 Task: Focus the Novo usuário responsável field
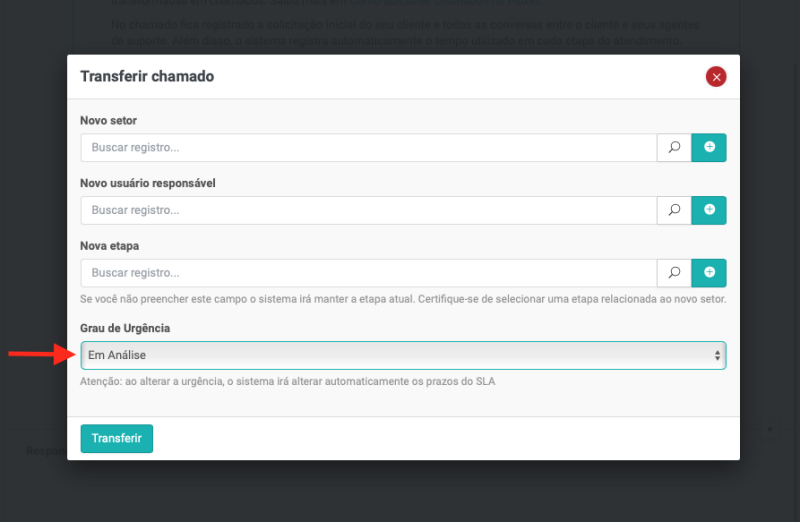[368, 210]
